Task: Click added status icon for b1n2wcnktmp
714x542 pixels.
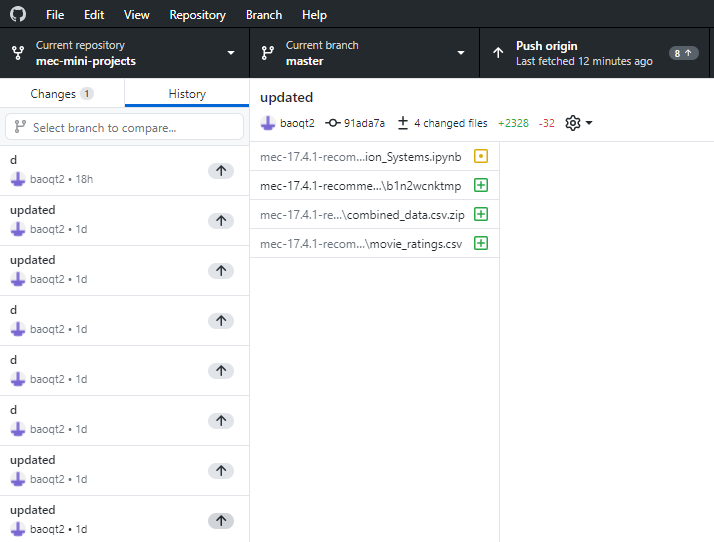Action: (481, 185)
